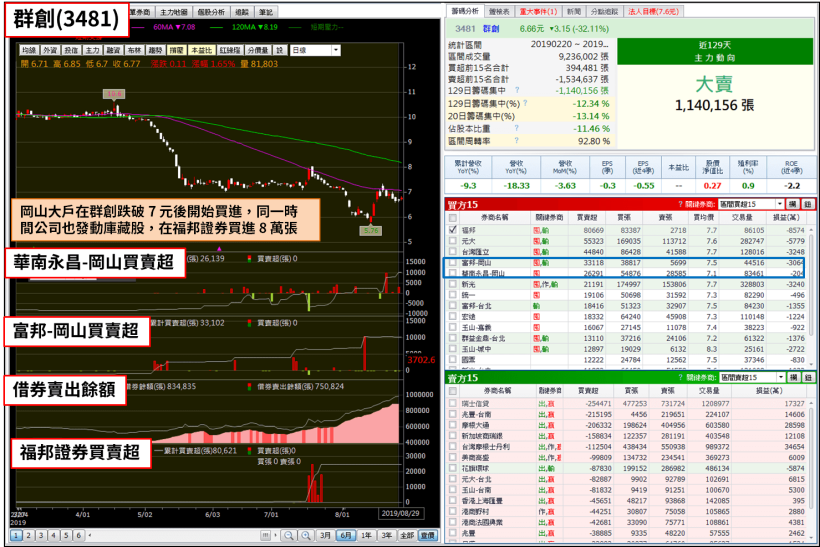Click the first small button right of the 買方15 dropdown

click(x=792, y=204)
